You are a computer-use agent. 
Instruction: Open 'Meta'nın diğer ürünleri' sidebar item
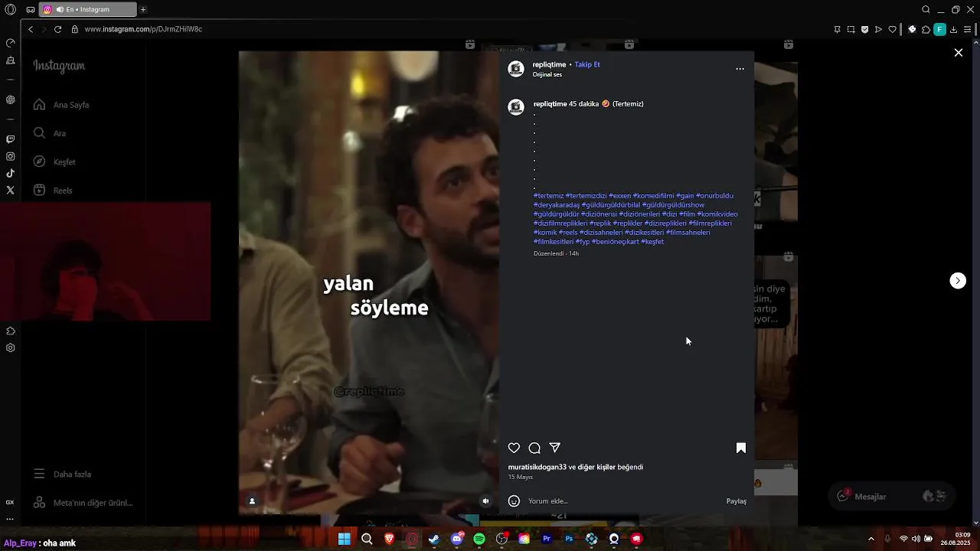(x=83, y=503)
